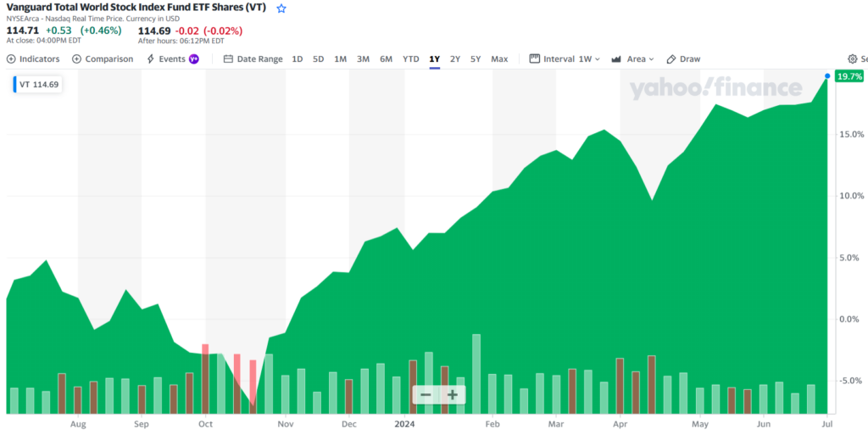Screen dimensions: 868x446
Task: Switch to the 5Y time range
Action: pyautogui.click(x=476, y=59)
